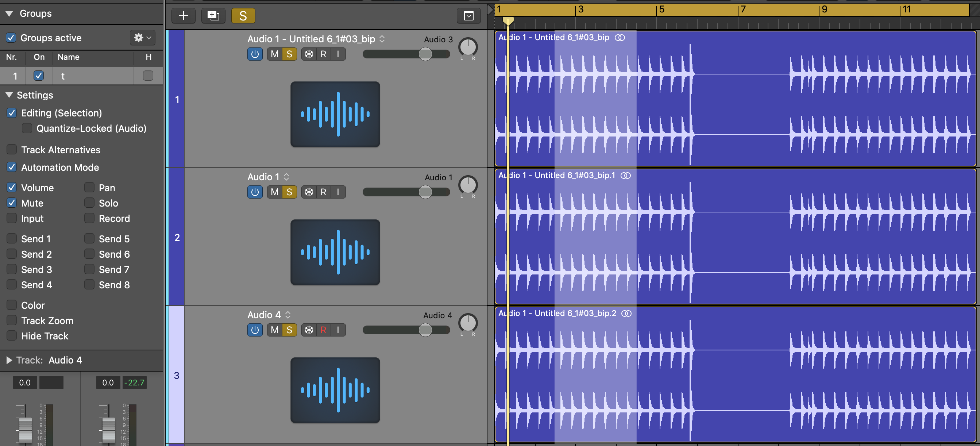Viewport: 980px width, 446px height.
Task: Open track header dropdown menu button
Action: coord(469,16)
